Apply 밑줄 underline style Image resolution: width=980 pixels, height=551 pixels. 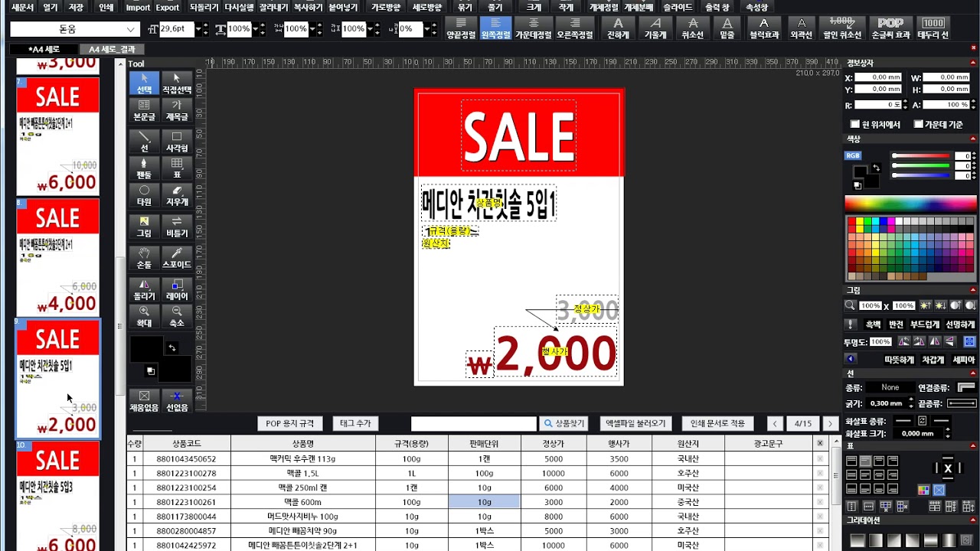727,29
